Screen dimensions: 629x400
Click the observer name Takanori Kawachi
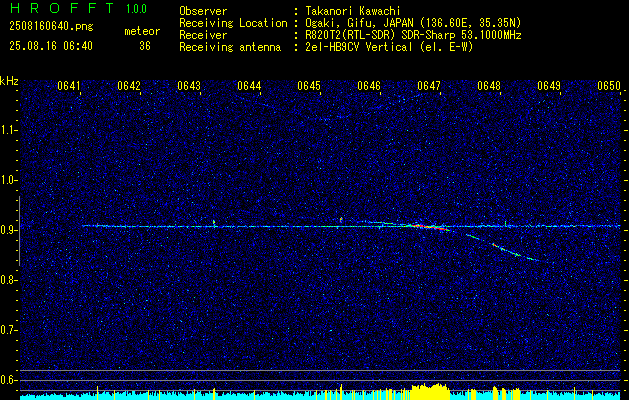353,11
